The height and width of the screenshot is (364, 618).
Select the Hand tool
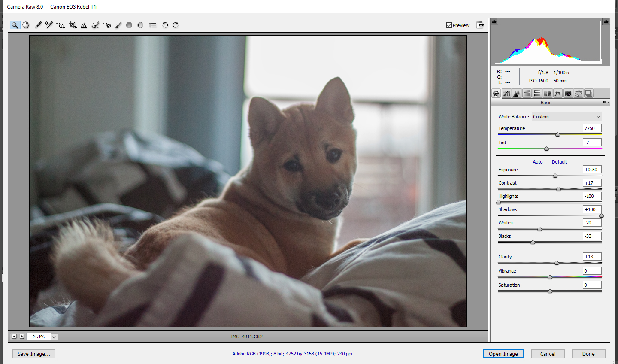[26, 25]
